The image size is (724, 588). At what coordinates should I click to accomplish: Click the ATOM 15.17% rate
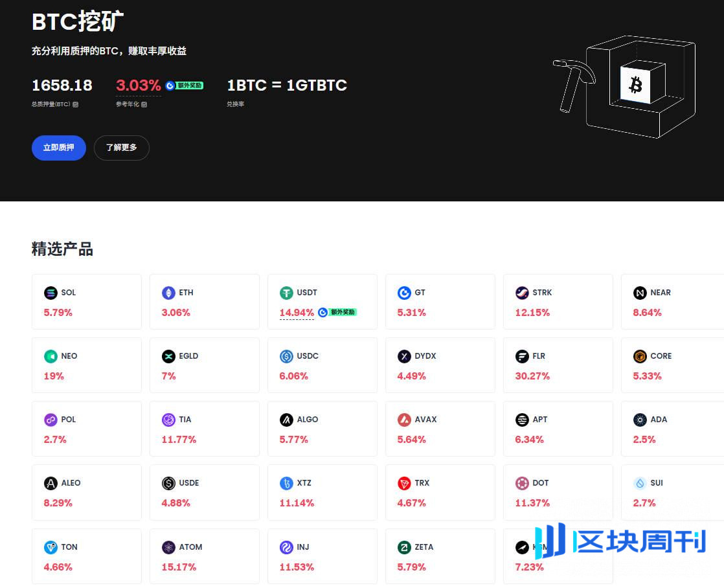(x=179, y=567)
